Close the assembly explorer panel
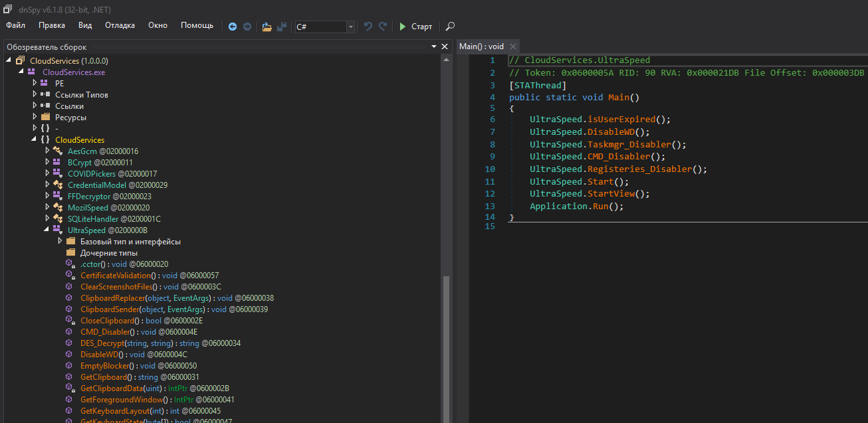The width and height of the screenshot is (868, 423). [x=445, y=46]
